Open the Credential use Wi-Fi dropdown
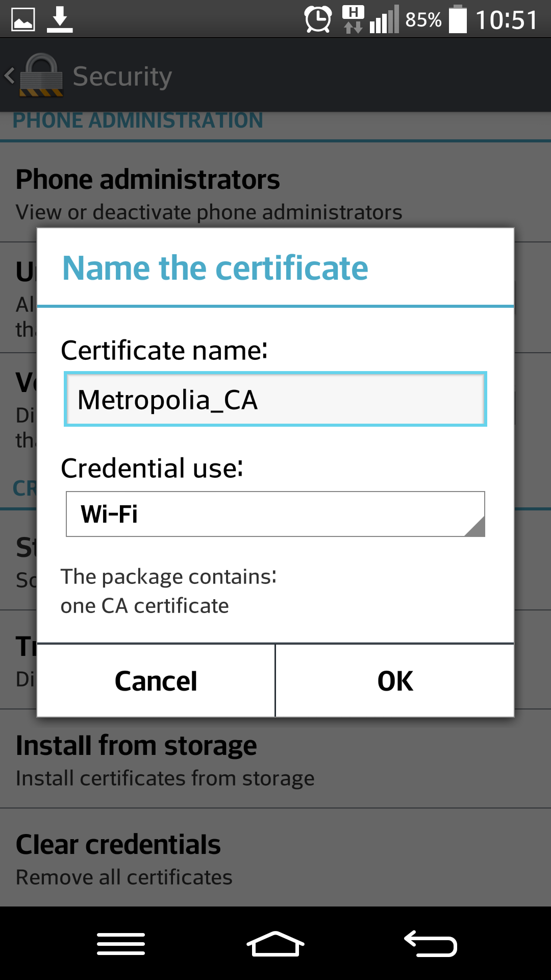 (x=275, y=514)
